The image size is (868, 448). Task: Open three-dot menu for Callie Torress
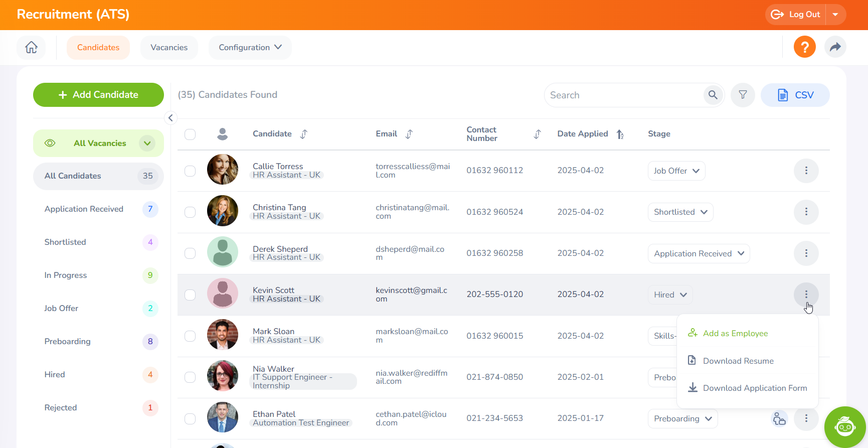pyautogui.click(x=806, y=171)
